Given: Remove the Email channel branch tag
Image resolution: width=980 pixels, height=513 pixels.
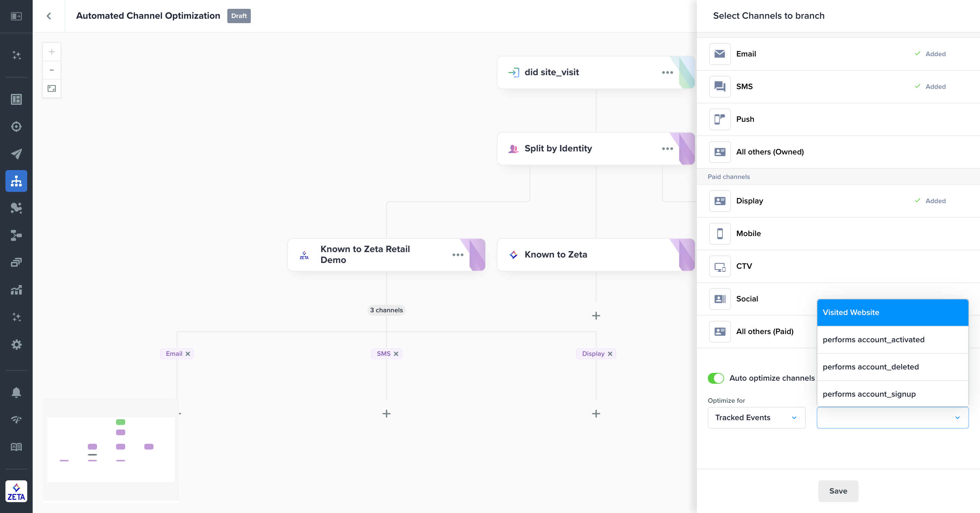Looking at the screenshot, I should click(188, 354).
